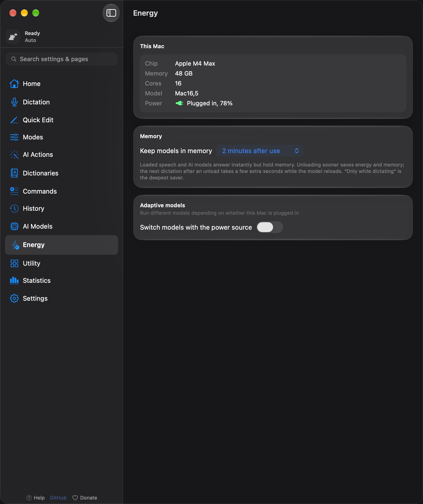423x504 pixels.
Task: Click the Energy bolt icon
Action: [x=15, y=245]
